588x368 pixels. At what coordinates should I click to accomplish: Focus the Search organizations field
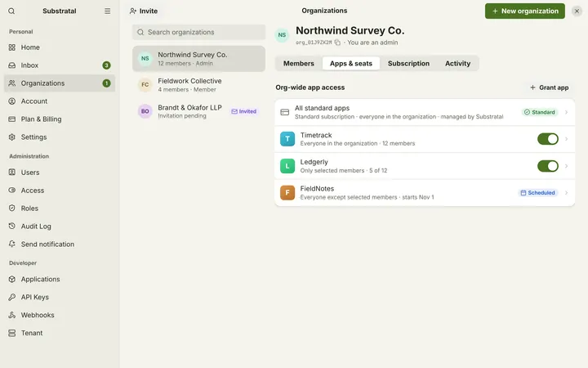pos(198,32)
